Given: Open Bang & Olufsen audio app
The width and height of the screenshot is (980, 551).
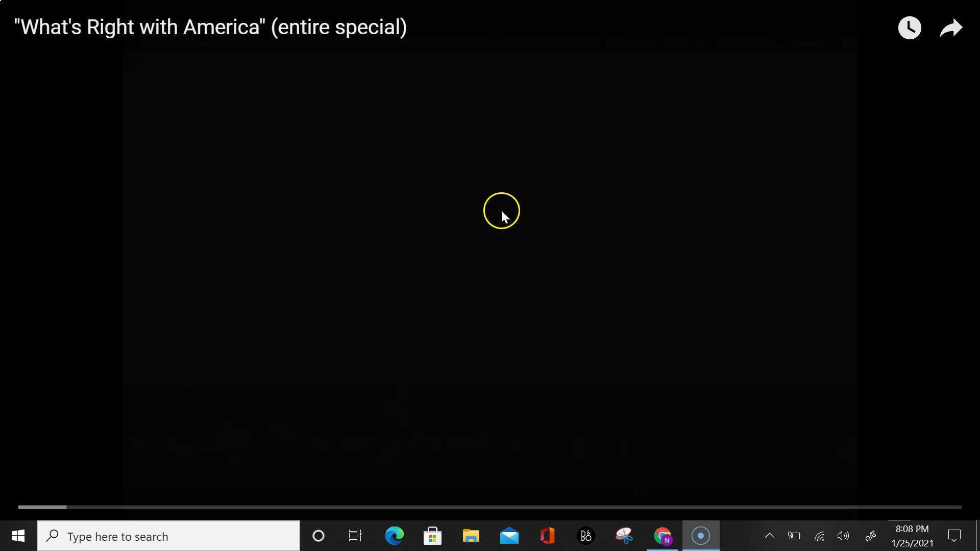Looking at the screenshot, I should [x=585, y=536].
